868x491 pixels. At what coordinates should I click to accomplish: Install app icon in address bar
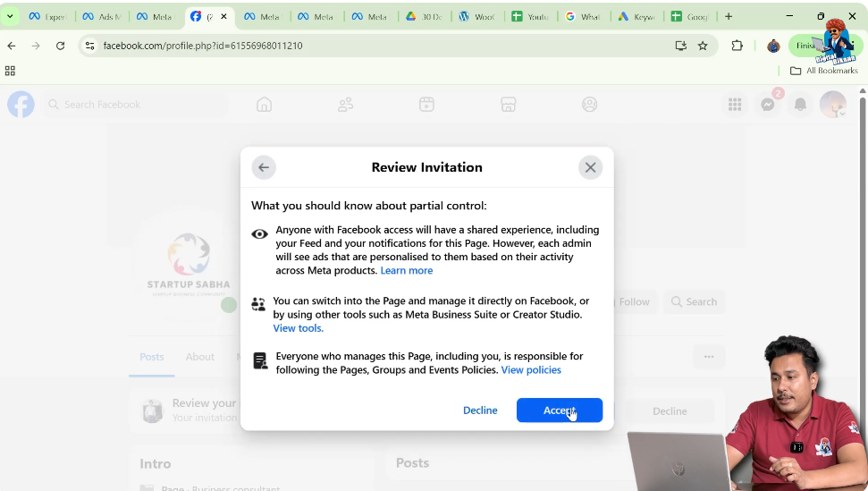[681, 46]
